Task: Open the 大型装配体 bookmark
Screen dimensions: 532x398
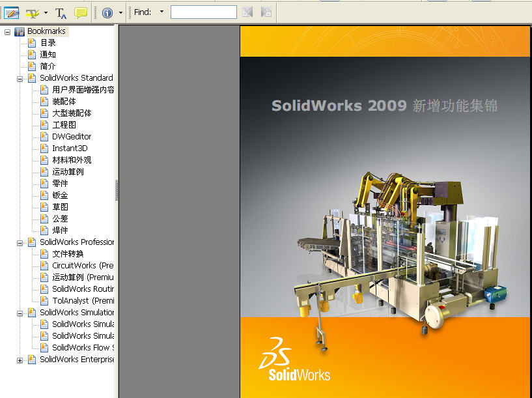Action: click(72, 113)
